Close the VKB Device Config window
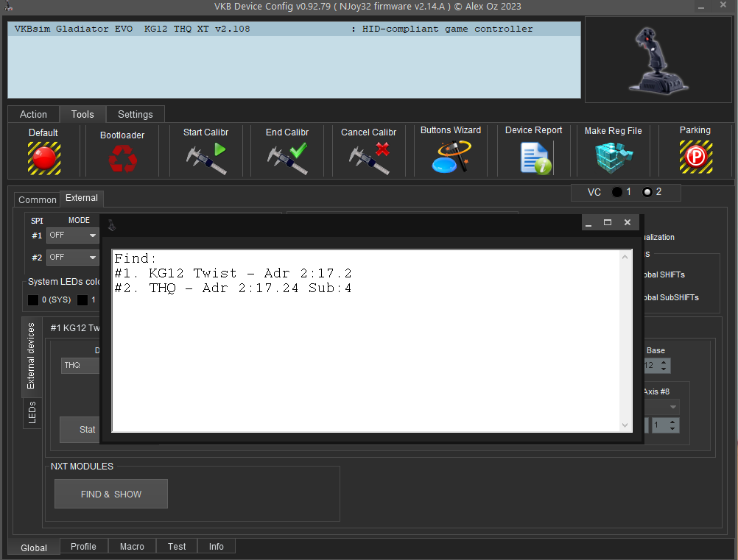The height and width of the screenshot is (560, 738). [x=723, y=5]
